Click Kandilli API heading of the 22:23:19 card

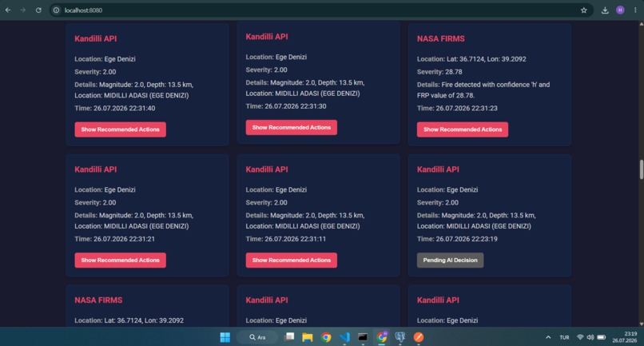coord(438,169)
